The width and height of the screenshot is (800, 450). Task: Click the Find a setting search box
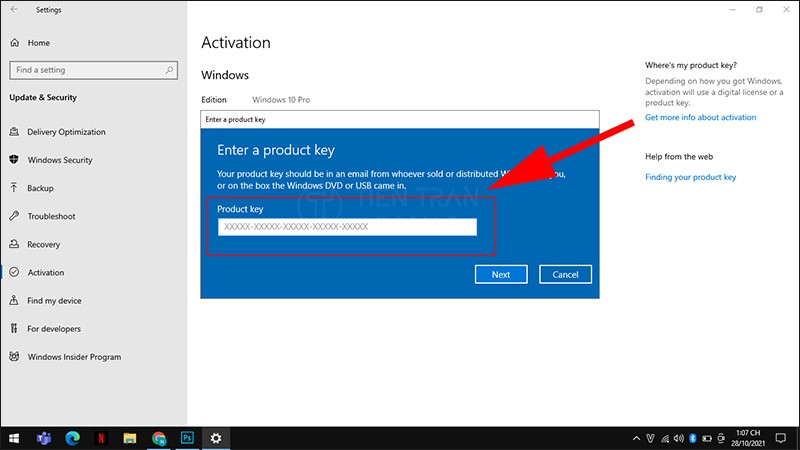tap(92, 70)
